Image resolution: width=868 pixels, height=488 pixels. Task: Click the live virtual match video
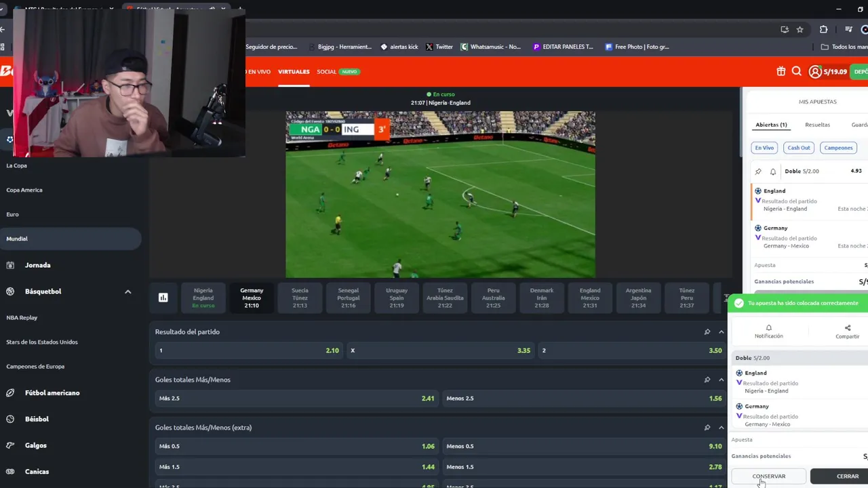point(440,195)
